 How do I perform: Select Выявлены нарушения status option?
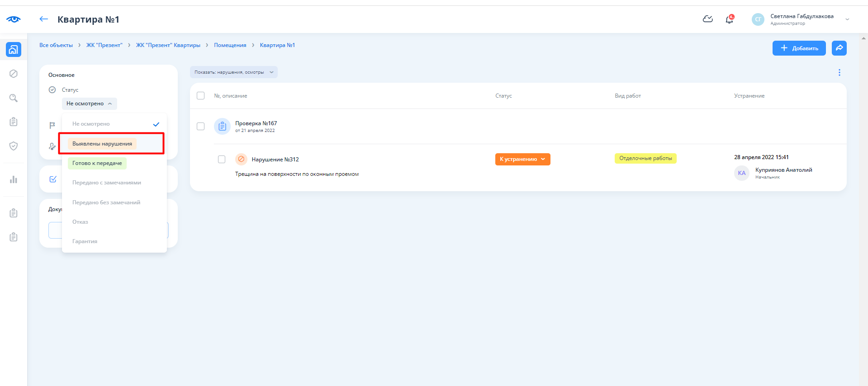102,144
